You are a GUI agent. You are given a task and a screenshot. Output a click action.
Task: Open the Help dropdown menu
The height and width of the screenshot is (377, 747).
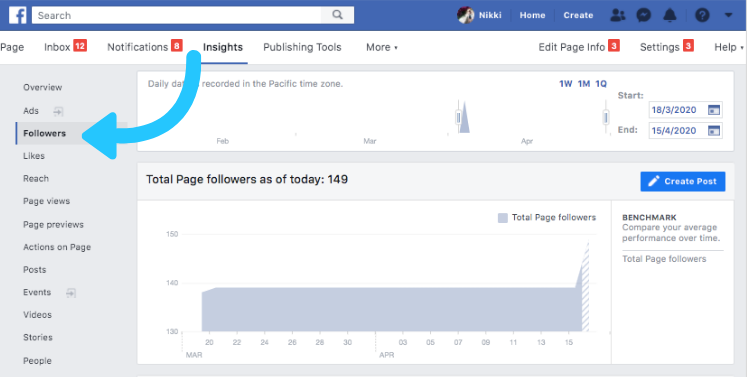[x=728, y=47]
